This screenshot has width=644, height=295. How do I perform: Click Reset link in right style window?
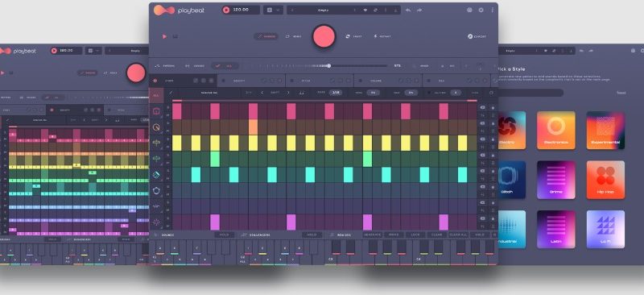pos(621,93)
